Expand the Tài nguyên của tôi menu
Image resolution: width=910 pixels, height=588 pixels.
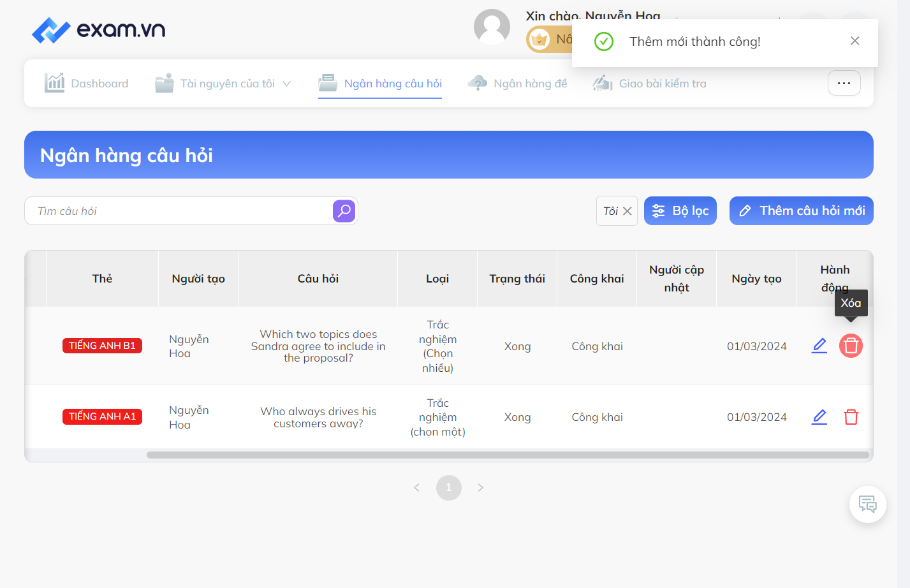click(223, 84)
